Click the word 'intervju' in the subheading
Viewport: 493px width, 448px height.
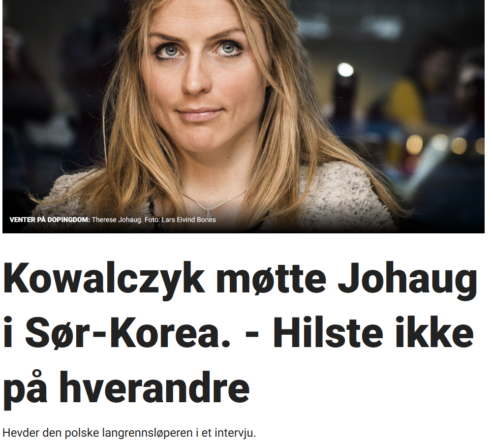[x=234, y=433]
